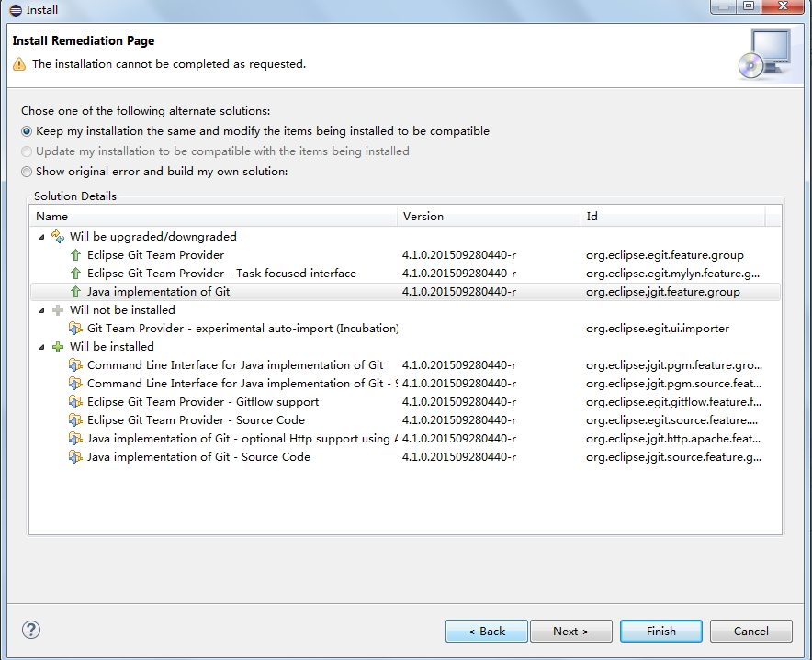
Task: Click the Will be upgraded/downgraded label
Action: 153,237
